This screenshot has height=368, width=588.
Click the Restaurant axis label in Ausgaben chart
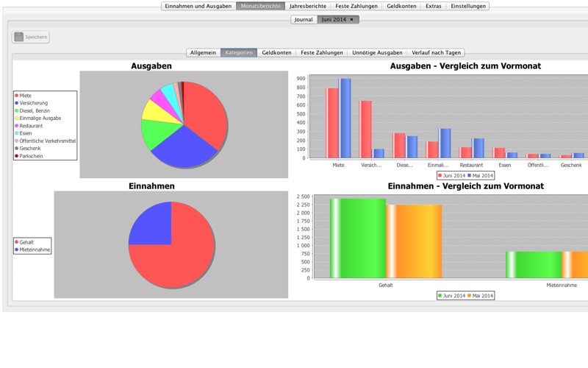coord(471,165)
